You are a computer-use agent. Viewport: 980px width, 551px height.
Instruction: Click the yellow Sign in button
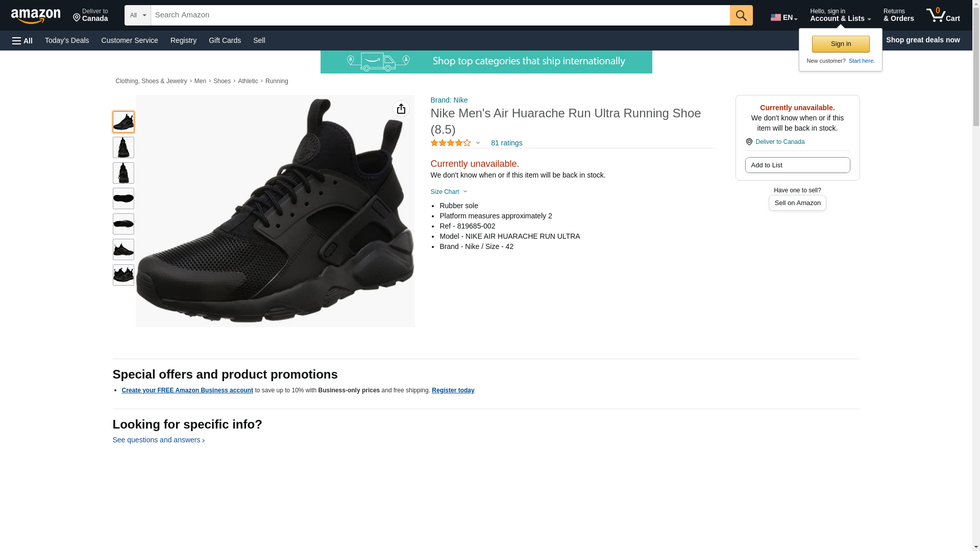coord(841,44)
